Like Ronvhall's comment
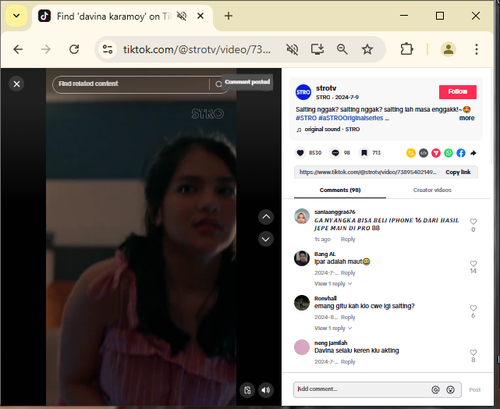Image resolution: width=500 pixels, height=409 pixels. click(x=473, y=308)
